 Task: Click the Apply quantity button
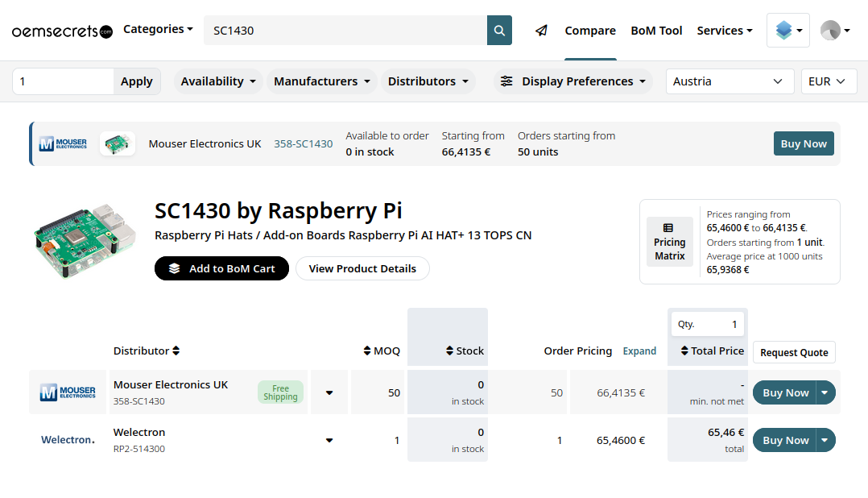[x=137, y=81]
